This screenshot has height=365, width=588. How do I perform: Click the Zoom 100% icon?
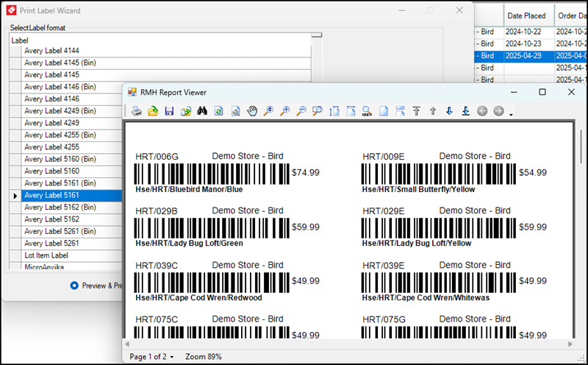(x=367, y=111)
